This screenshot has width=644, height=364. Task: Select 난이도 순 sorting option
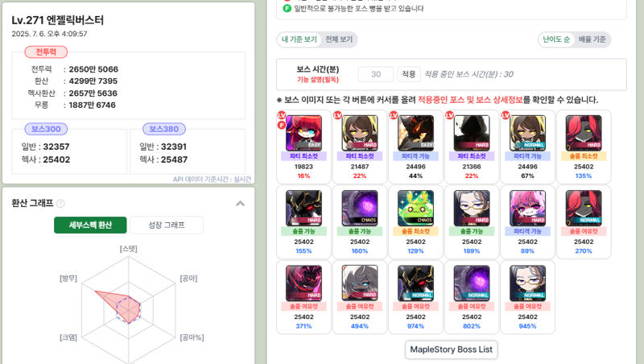556,39
